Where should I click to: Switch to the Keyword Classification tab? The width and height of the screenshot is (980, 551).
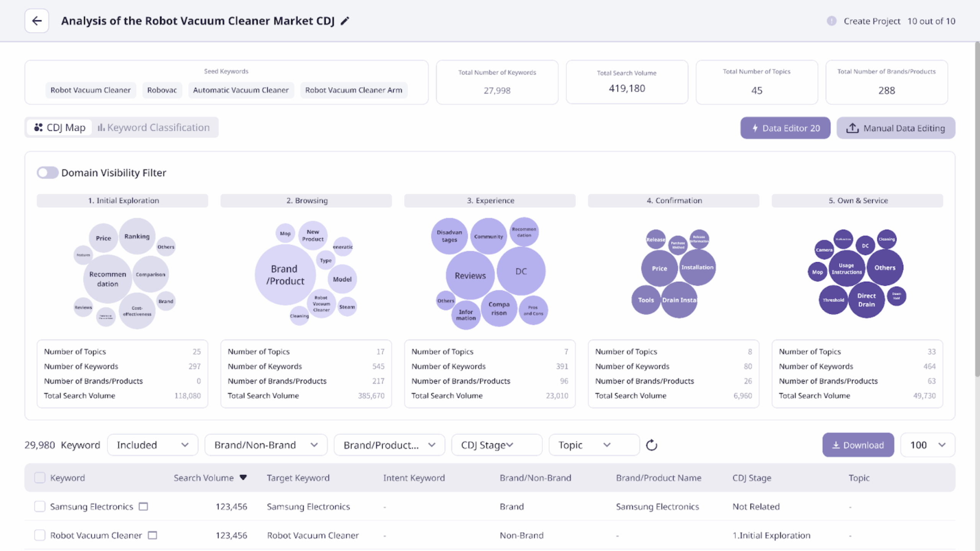[x=154, y=127]
